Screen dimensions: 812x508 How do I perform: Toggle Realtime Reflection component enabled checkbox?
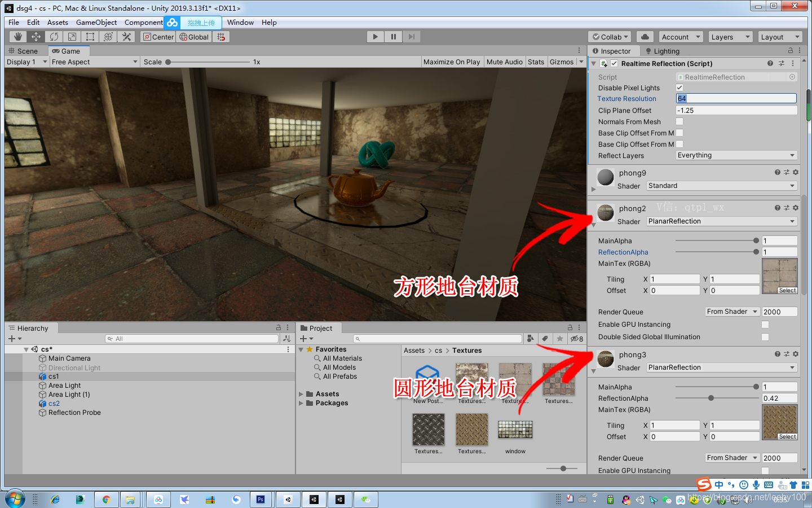[x=614, y=63]
